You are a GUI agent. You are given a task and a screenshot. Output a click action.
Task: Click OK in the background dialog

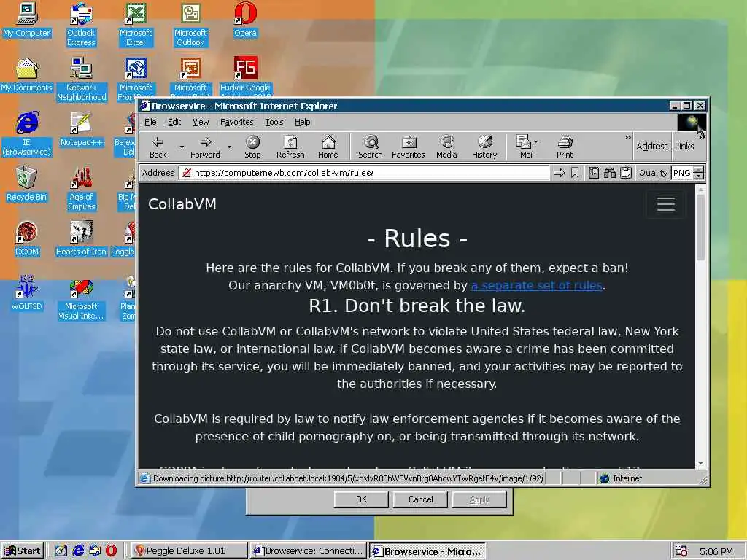point(361,499)
